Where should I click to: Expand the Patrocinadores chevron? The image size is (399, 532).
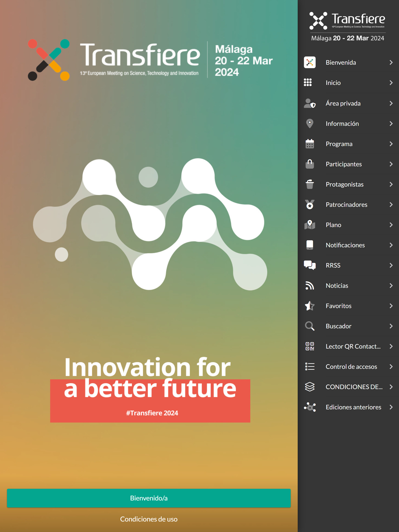[391, 204]
